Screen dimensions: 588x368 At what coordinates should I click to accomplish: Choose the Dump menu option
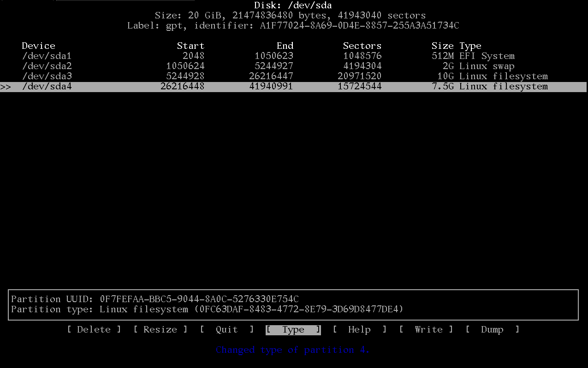point(492,329)
